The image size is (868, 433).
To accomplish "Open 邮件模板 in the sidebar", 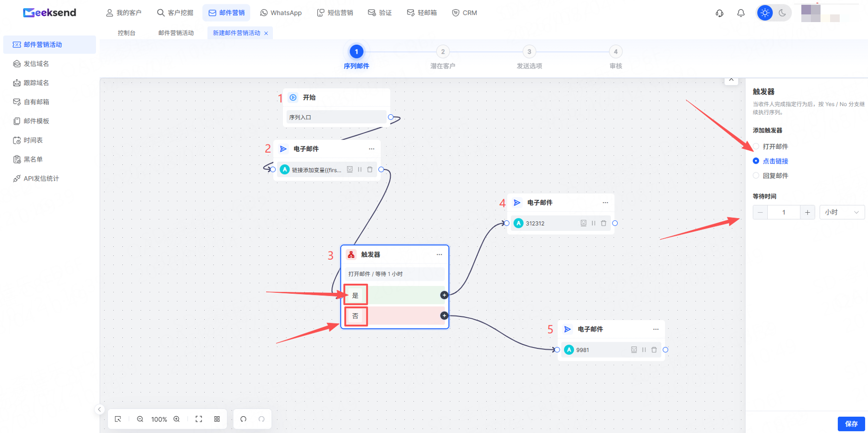I will click(36, 121).
